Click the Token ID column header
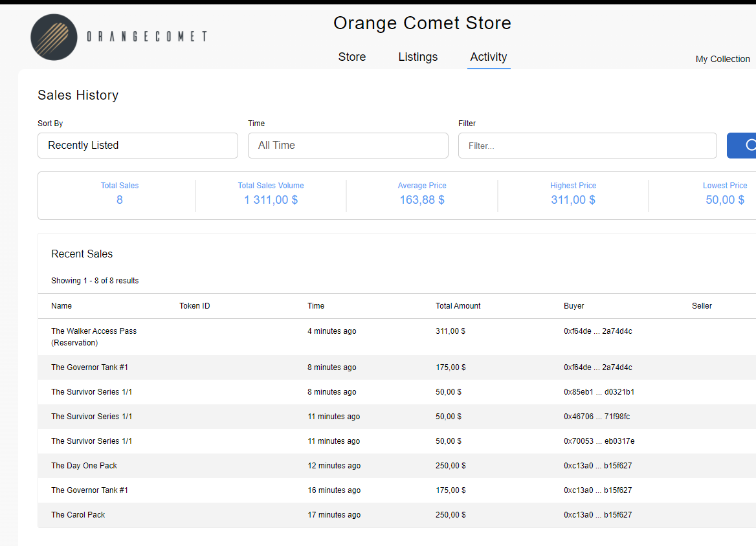 click(194, 305)
